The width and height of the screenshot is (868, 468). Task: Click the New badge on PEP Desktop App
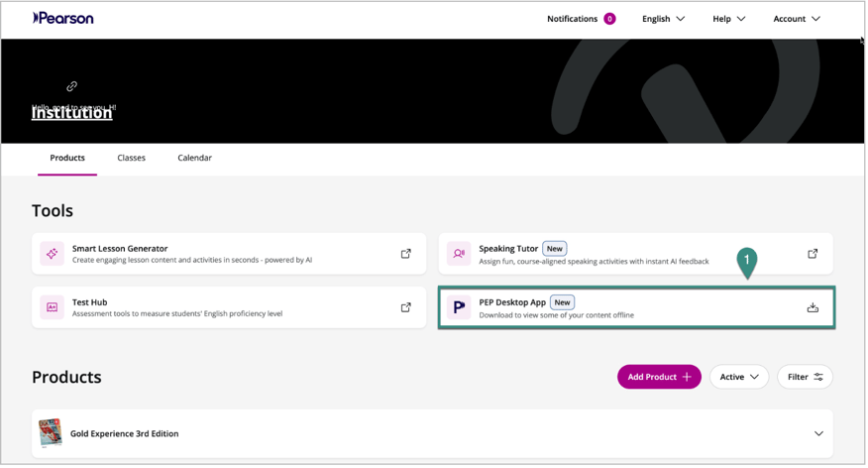562,302
